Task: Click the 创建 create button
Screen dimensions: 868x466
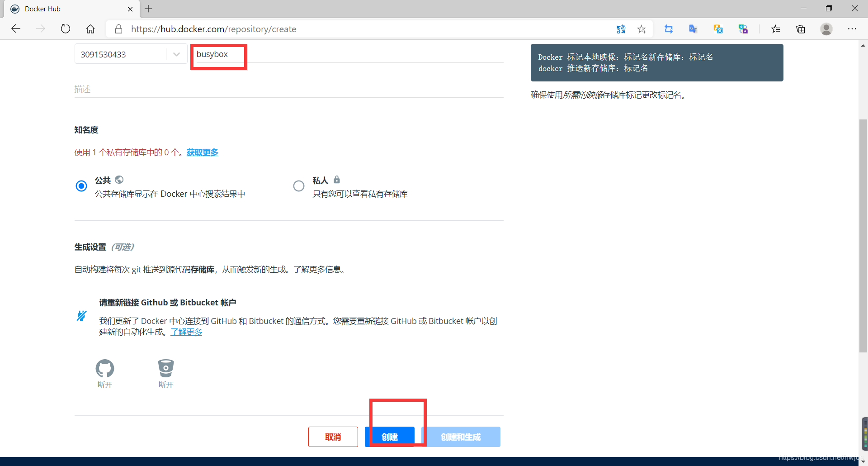Action: [390, 437]
